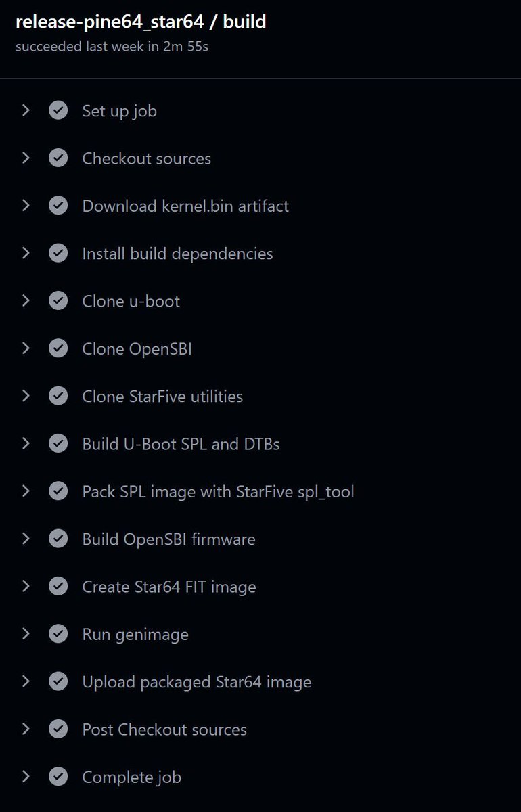Click the success check icon for Set up job
Viewport: 521px width, 812px height.
(x=58, y=110)
